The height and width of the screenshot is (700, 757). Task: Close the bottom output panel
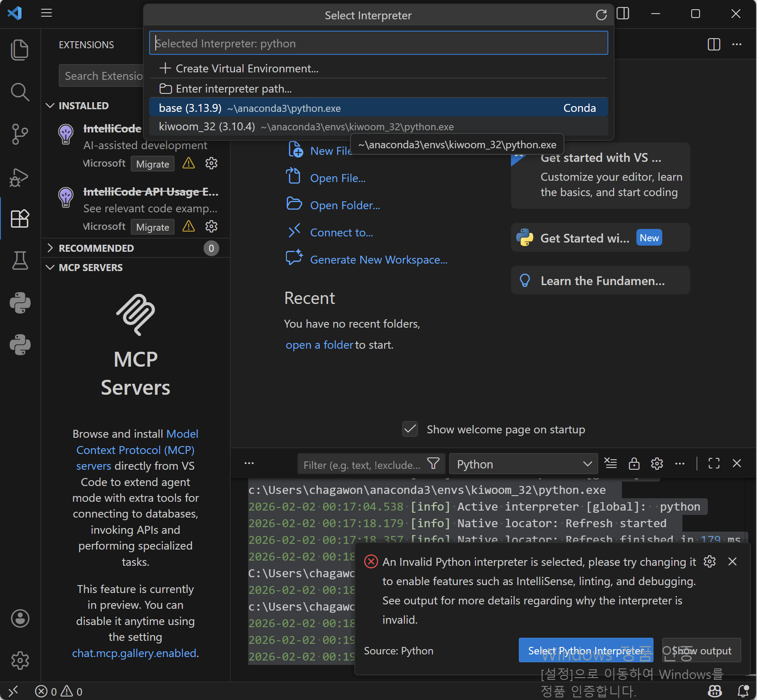pyautogui.click(x=737, y=464)
